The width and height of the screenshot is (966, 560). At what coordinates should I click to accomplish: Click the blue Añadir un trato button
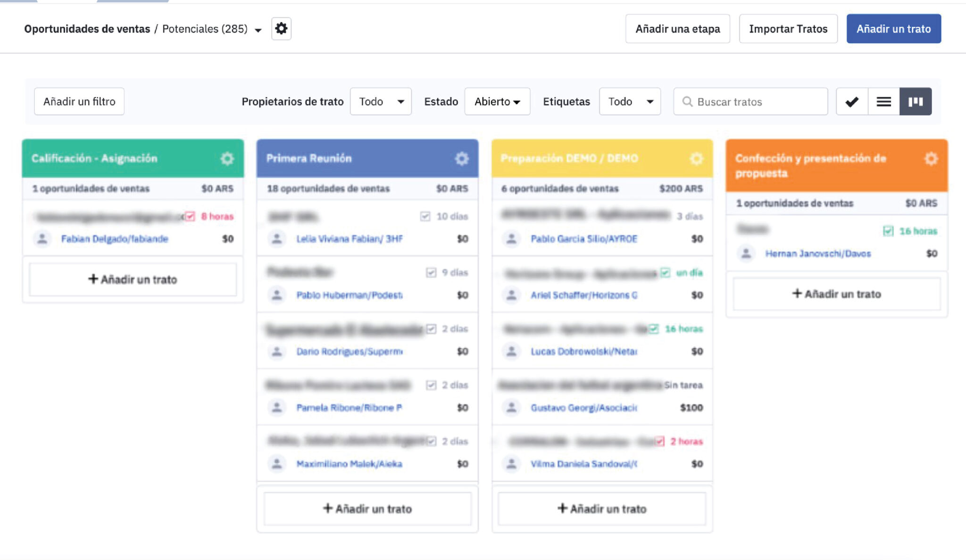(893, 29)
